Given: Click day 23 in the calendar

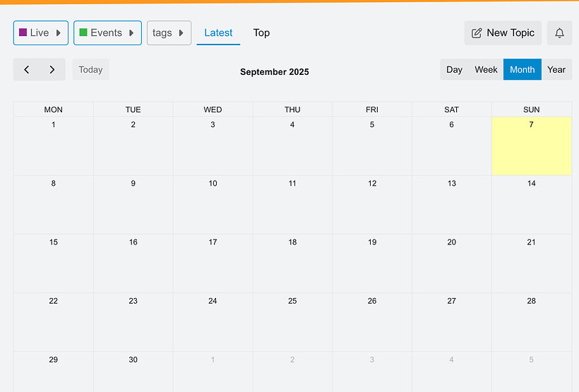Looking at the screenshot, I should point(133,322).
